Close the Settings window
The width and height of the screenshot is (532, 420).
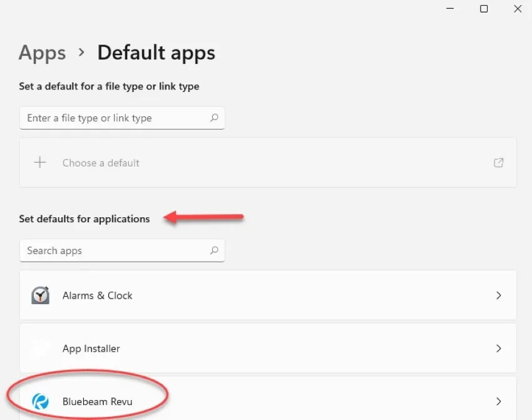(x=518, y=9)
